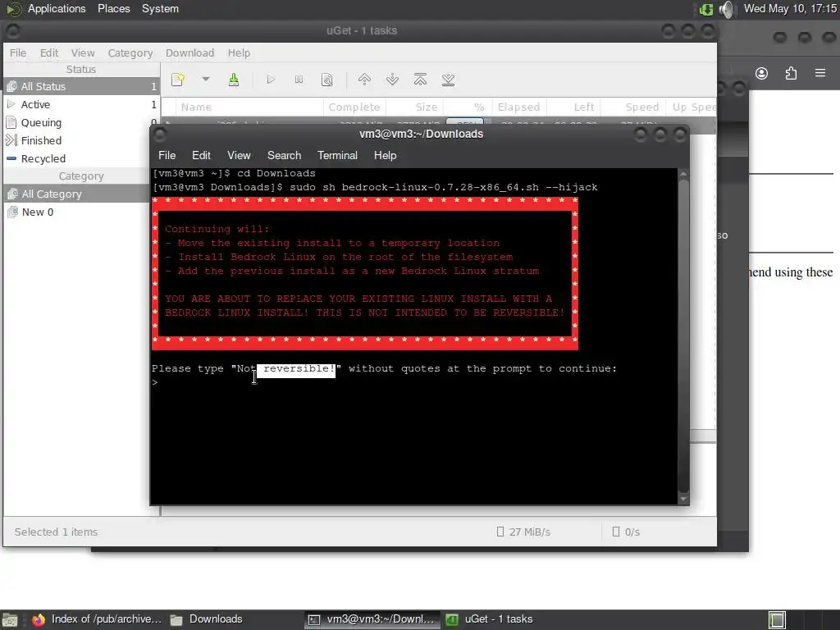The image size is (840, 630).
Task: Select All Status in uGet sidebar
Action: tap(81, 86)
